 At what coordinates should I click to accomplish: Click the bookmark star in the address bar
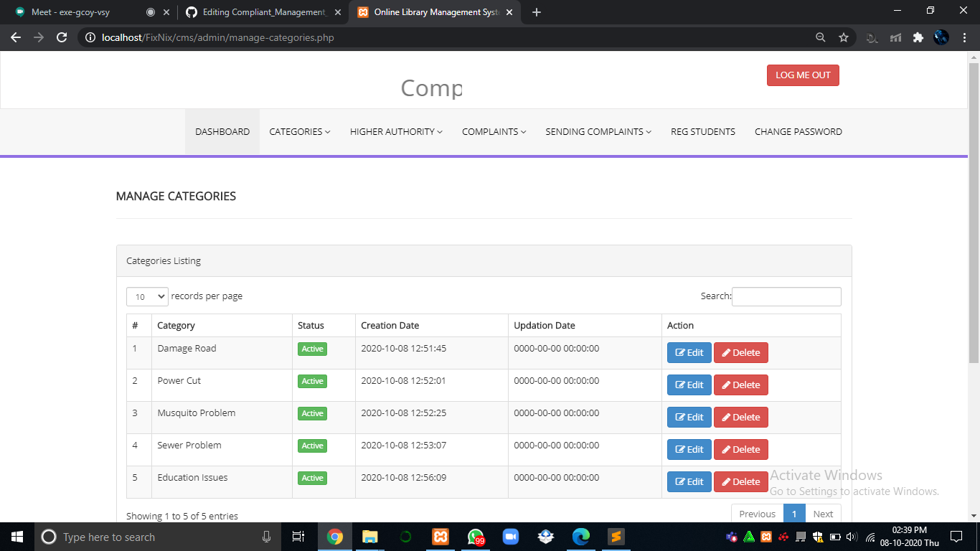(844, 37)
